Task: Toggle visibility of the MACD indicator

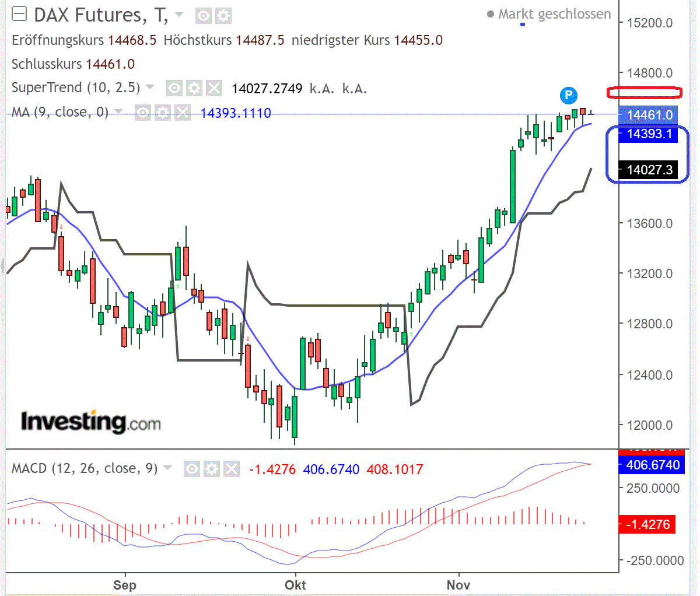Action: coord(191,468)
